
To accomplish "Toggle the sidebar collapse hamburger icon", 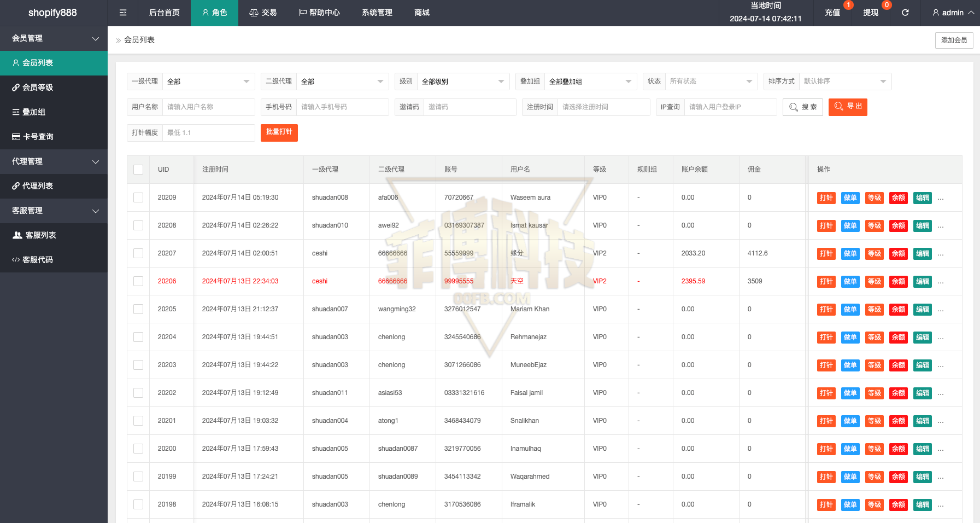I will pos(123,13).
